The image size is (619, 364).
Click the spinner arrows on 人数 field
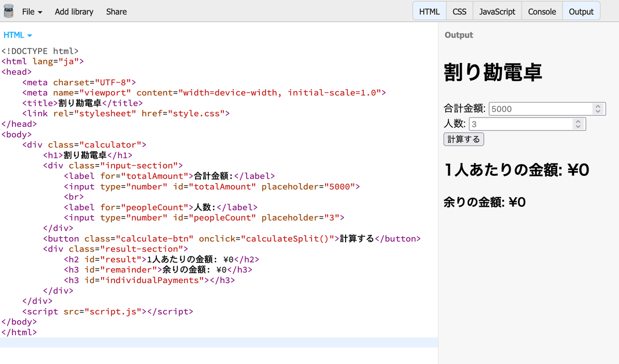click(578, 124)
